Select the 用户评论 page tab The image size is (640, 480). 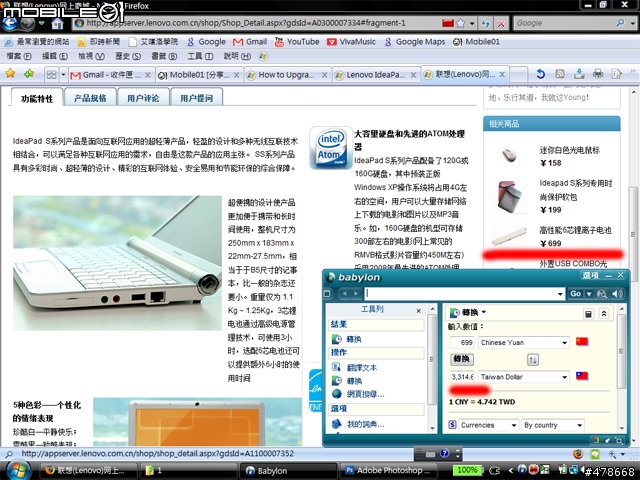(x=143, y=98)
